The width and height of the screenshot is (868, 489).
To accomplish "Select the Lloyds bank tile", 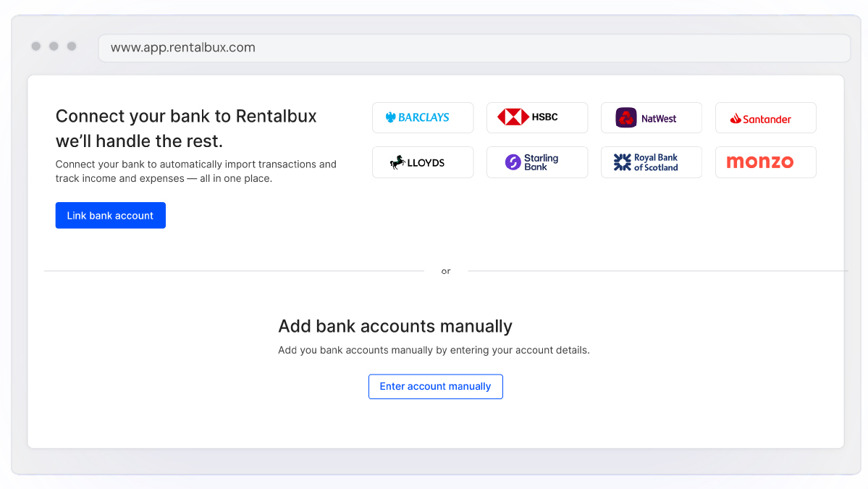I will (x=423, y=162).
